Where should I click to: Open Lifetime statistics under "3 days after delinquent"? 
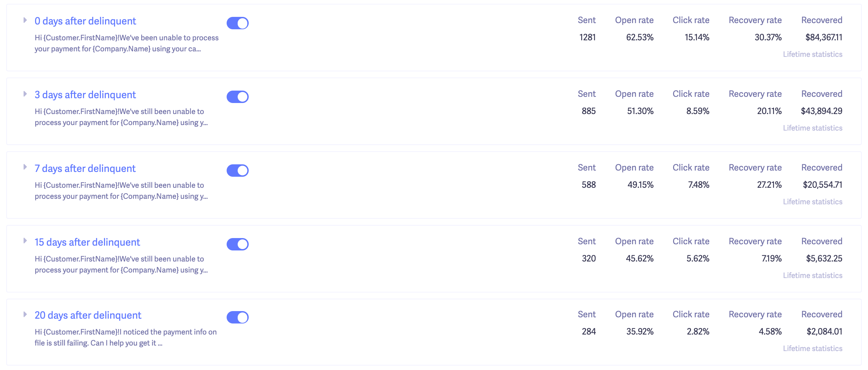point(813,128)
